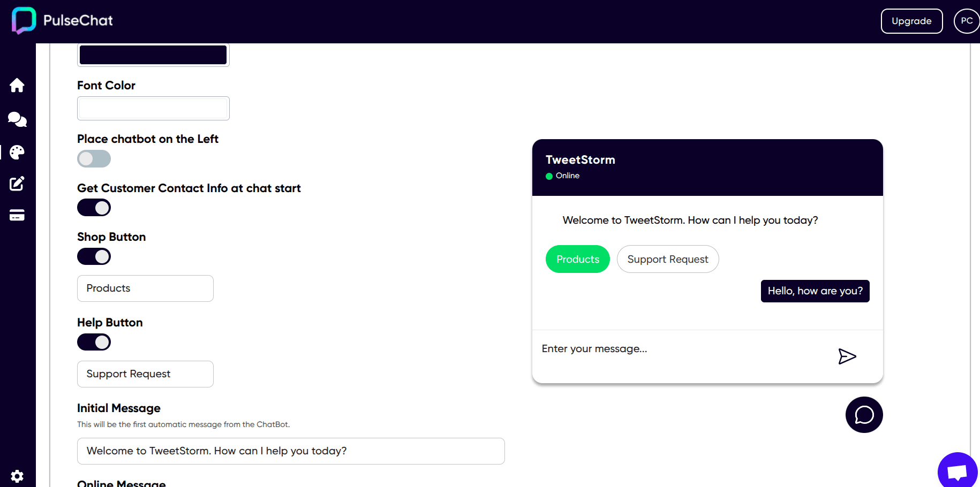Screen dimensions: 980x487
Task: Open the compose/edit section in the sidebar
Action: pyautogui.click(x=17, y=184)
